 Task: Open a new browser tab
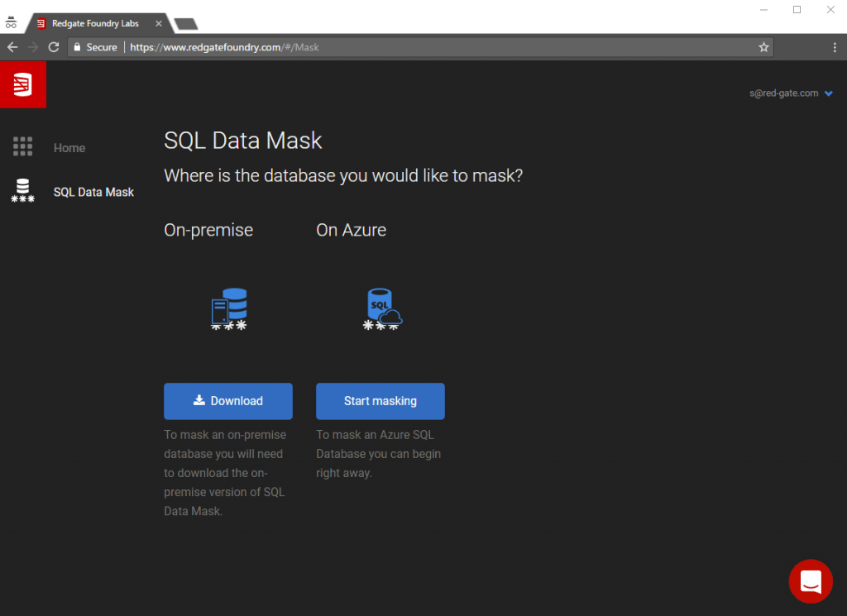tap(185, 23)
